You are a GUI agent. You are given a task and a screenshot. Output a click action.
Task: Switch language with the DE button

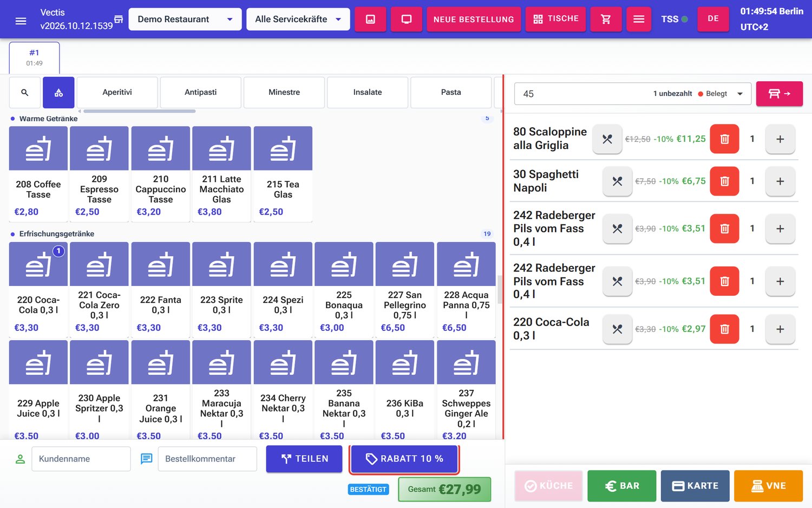[713, 19]
